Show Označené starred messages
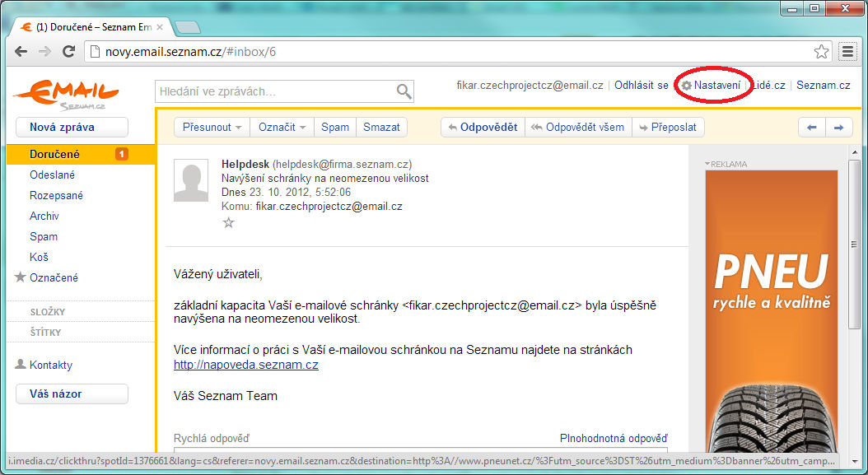The image size is (868, 475). [x=54, y=277]
